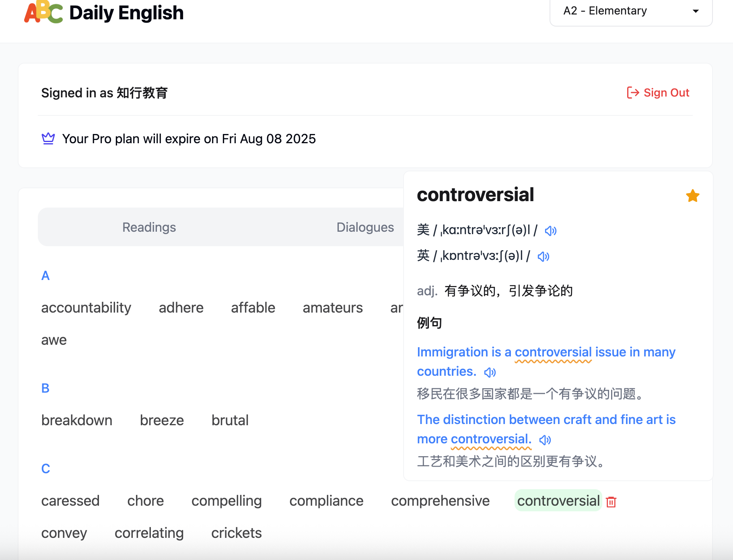Screen dimensions: 733x560
Task: Click the sign-out arrow icon
Action: [633, 93]
